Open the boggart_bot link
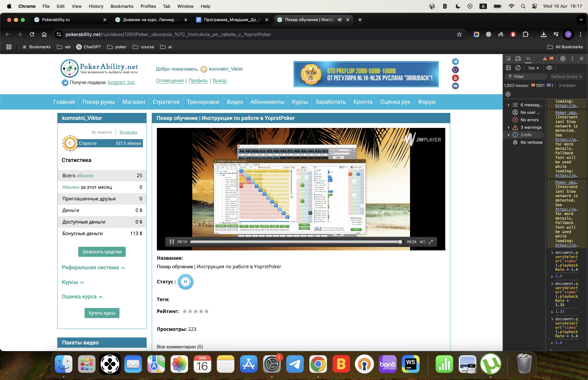 [x=121, y=82]
